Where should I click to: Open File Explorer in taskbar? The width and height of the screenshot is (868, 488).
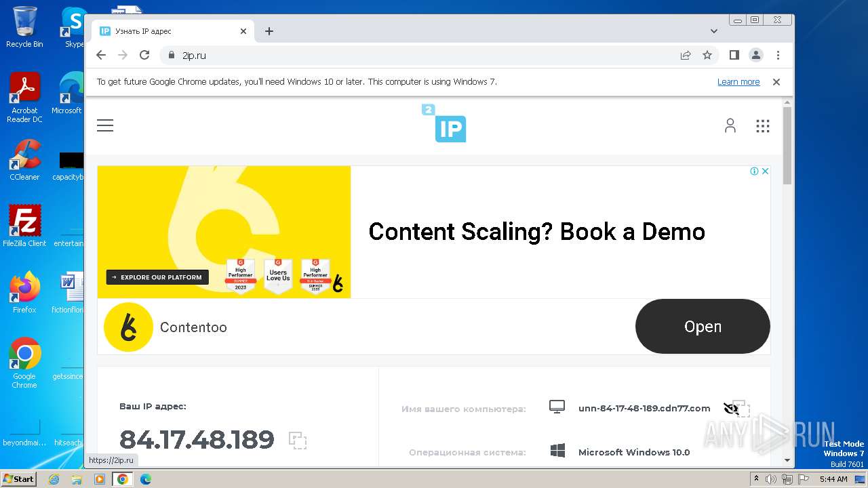click(x=77, y=479)
